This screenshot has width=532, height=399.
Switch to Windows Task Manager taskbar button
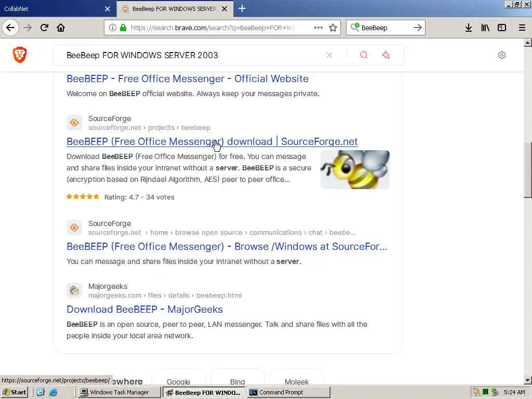coord(118,392)
